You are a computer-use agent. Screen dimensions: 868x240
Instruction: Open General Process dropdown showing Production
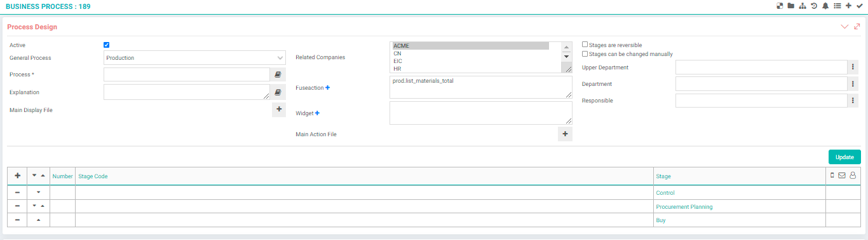click(x=194, y=57)
